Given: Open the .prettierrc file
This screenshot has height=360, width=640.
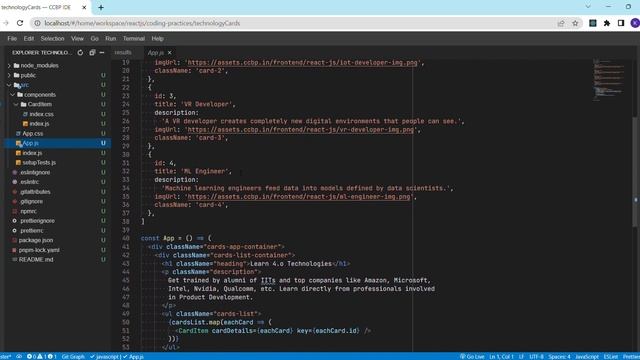Looking at the screenshot, I should 31,231.
